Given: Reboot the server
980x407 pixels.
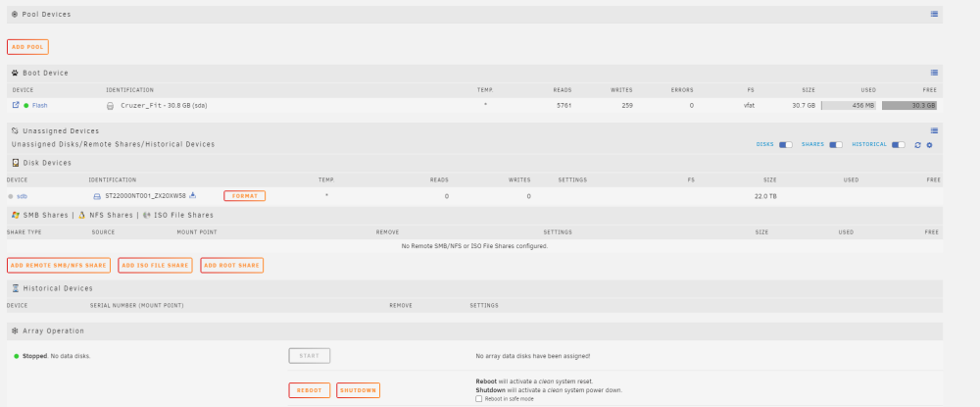Looking at the screenshot, I should point(310,390).
